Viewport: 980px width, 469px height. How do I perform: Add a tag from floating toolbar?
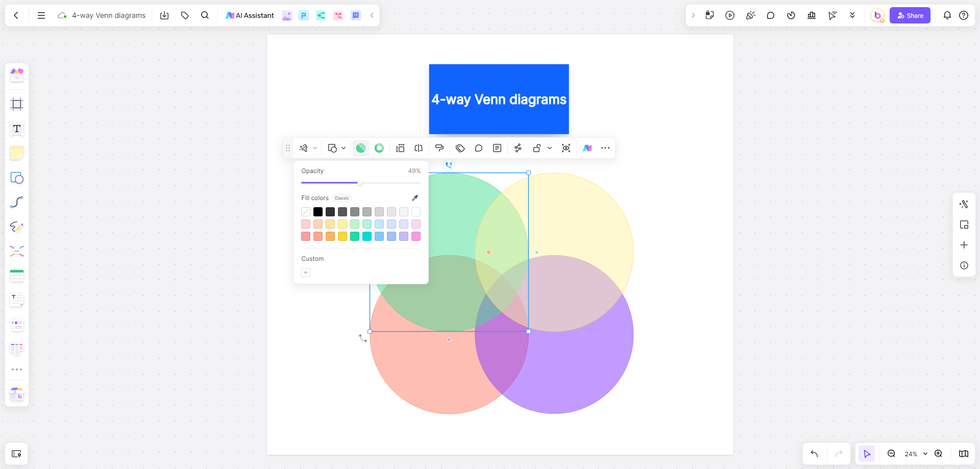click(x=460, y=148)
